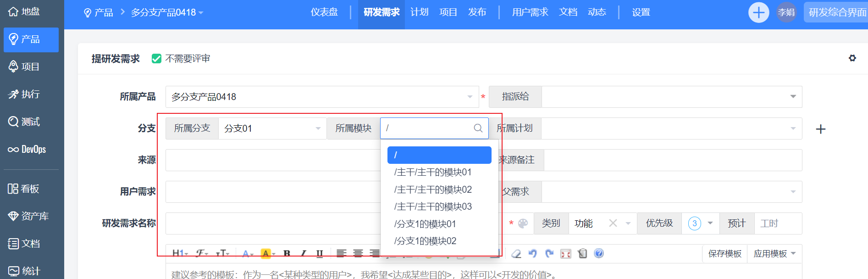Open the 优先级 dropdown
This screenshot has width=868, height=279.
[700, 223]
